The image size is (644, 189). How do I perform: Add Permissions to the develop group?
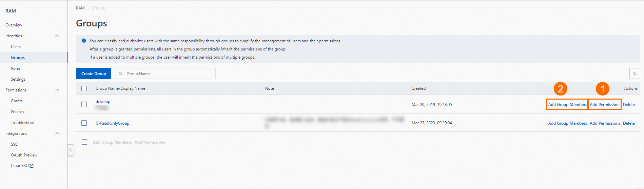click(605, 104)
